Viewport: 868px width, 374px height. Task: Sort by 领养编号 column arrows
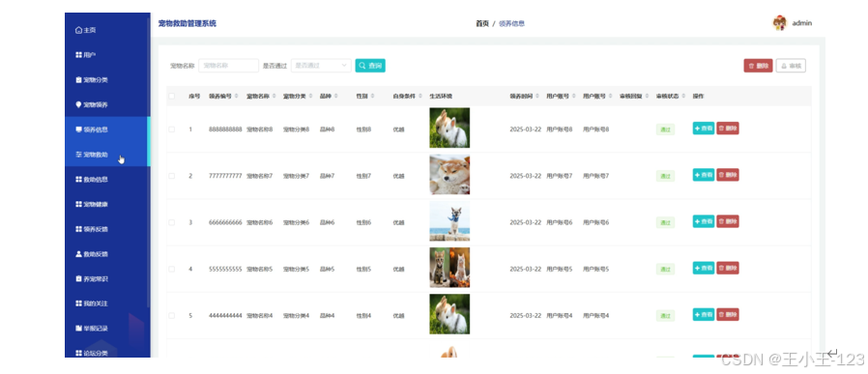[237, 97]
